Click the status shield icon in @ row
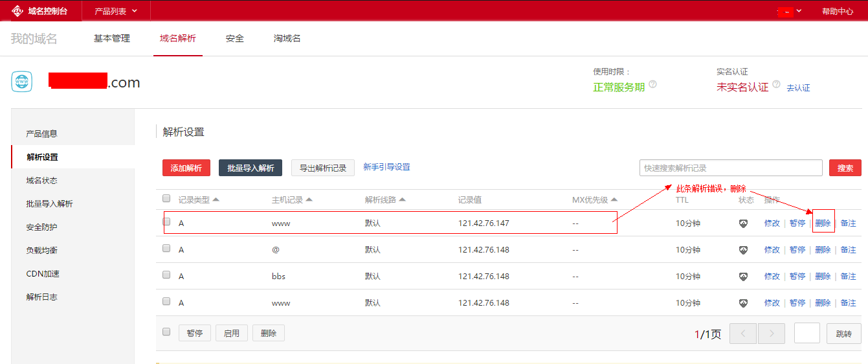Viewport: 868px width, 364px height. pos(744,250)
